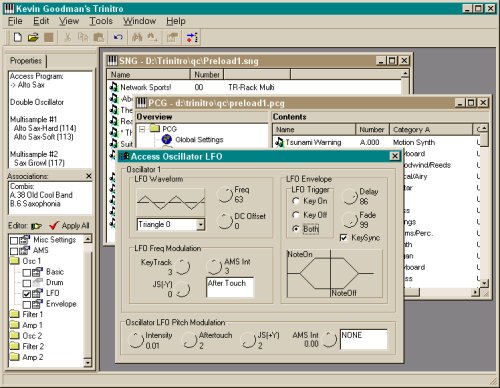
Task: Click the Save toolbar icon
Action: pyautogui.click(x=49, y=37)
